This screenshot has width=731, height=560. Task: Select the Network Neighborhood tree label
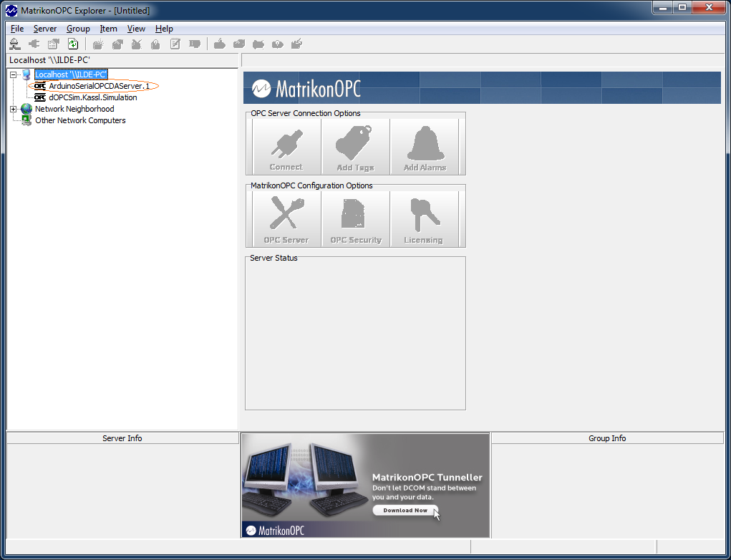74,109
